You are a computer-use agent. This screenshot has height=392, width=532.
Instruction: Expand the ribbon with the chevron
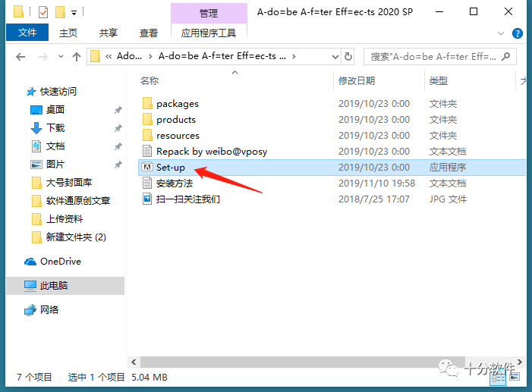[501, 33]
